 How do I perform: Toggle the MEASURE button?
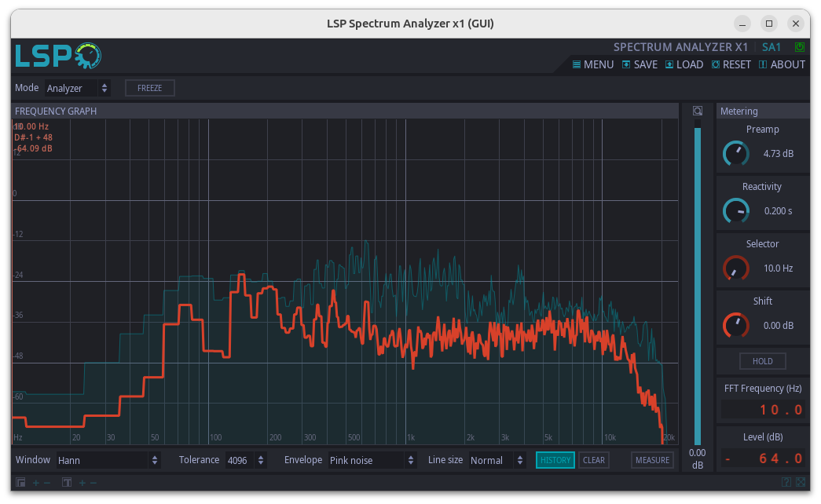[x=652, y=460]
